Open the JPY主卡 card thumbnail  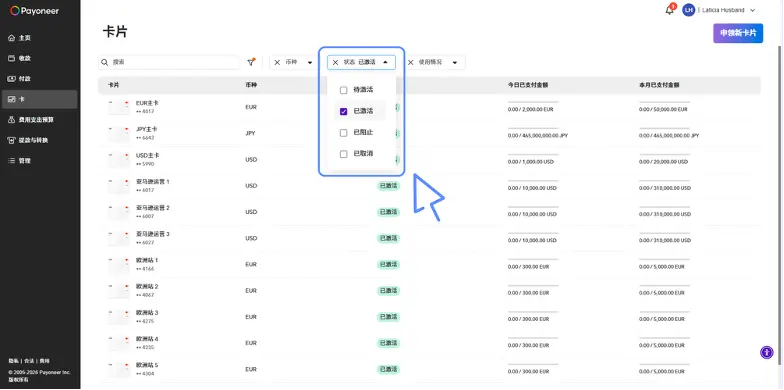(118, 134)
